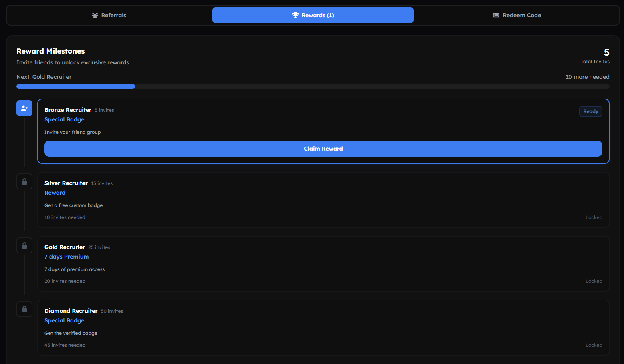The height and width of the screenshot is (364, 624).
Task: Click the Ready status badge
Action: 590,111
